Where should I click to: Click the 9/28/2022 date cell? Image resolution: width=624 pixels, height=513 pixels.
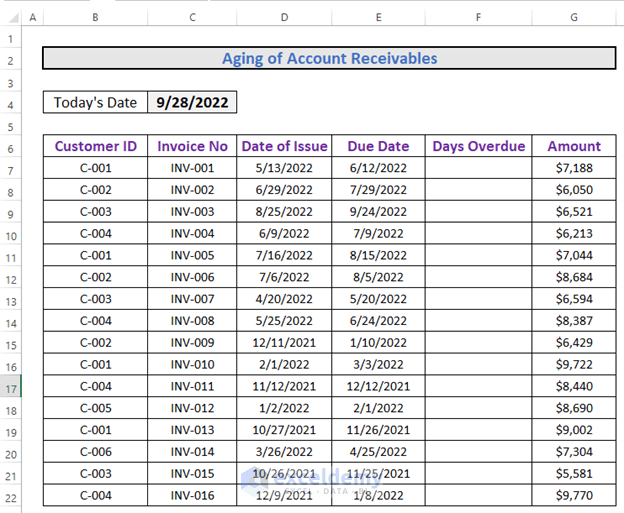192,103
